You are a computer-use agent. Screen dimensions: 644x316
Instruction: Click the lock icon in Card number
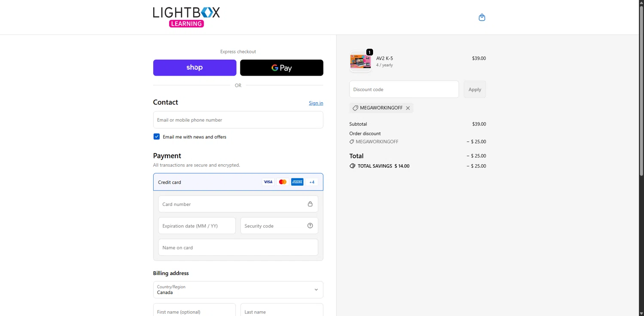point(310,204)
